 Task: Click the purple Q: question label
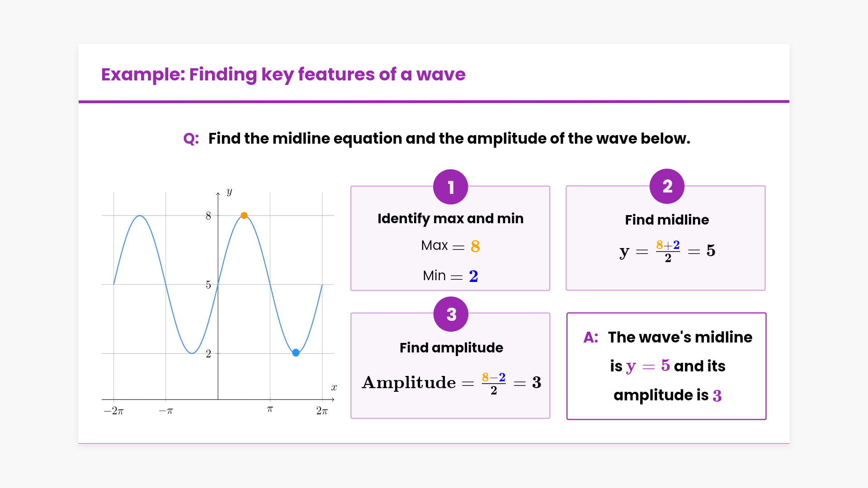tap(191, 138)
